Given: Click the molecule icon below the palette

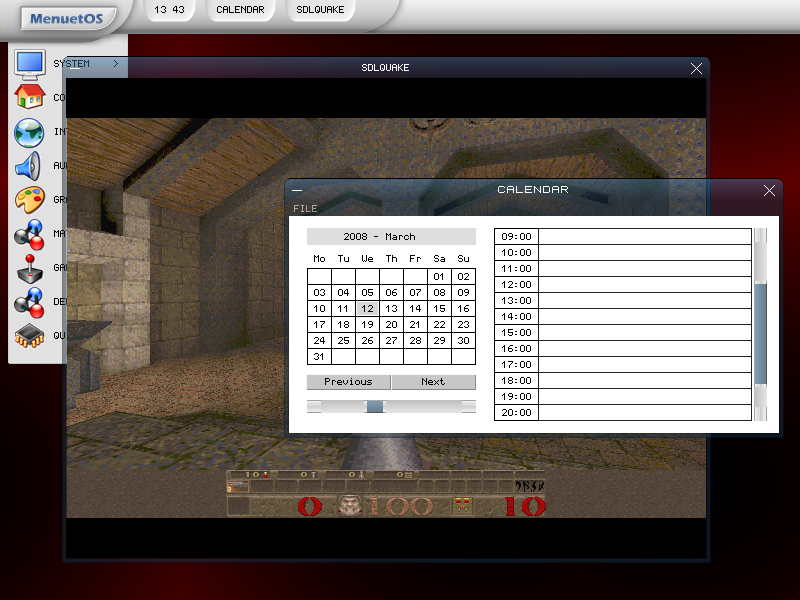Looking at the screenshot, I should pos(29,234).
